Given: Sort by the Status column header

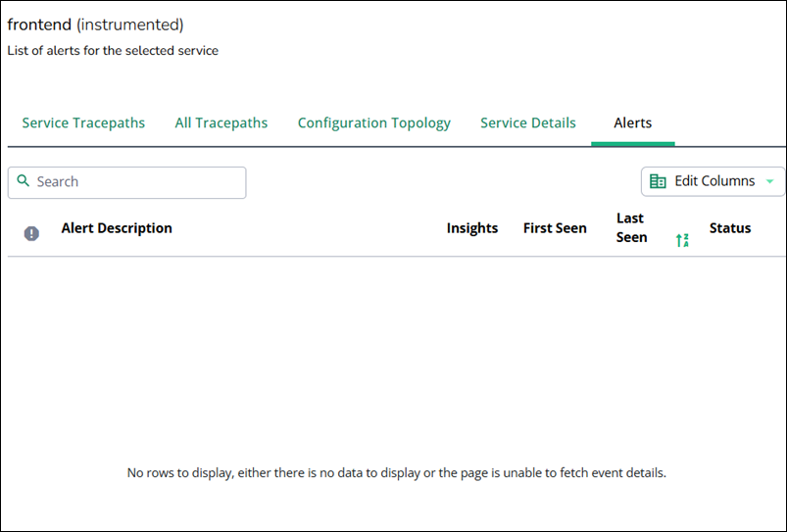Looking at the screenshot, I should pos(729,228).
